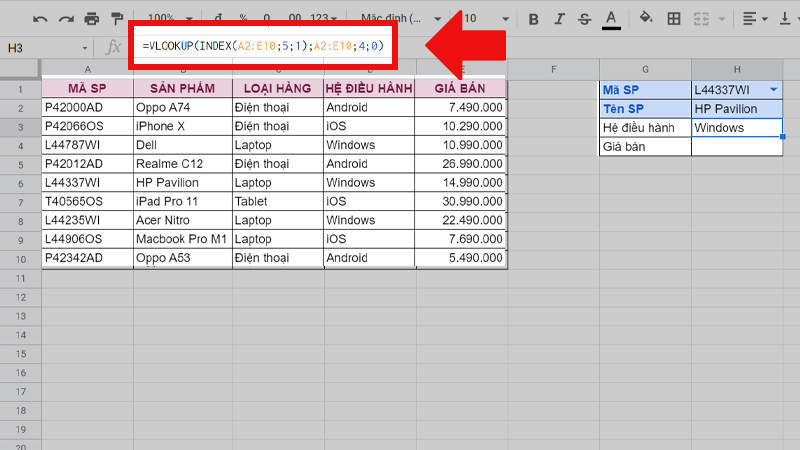Select cell containing Macbook Pro M1
Viewport: 800px width, 450px height.
pyautogui.click(x=183, y=240)
